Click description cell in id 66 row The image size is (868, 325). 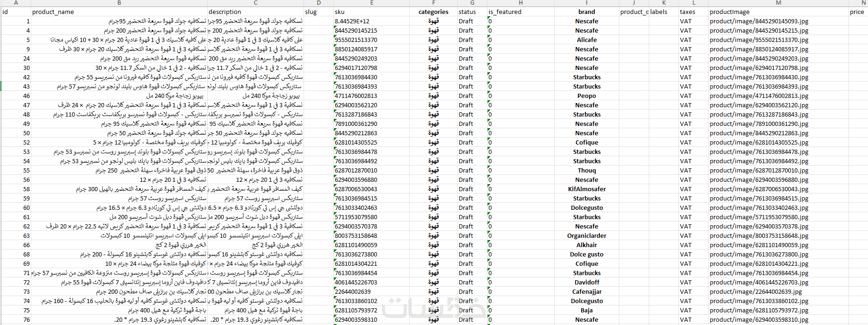(x=256, y=245)
